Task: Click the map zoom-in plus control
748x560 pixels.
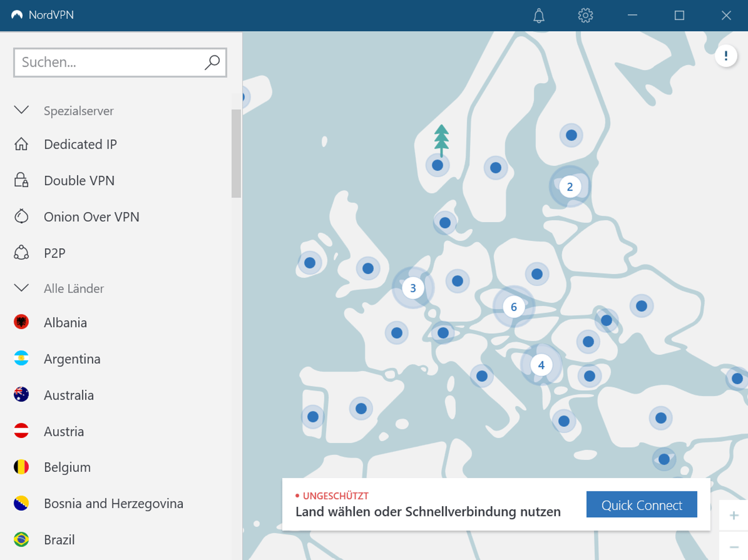Action: (x=734, y=516)
